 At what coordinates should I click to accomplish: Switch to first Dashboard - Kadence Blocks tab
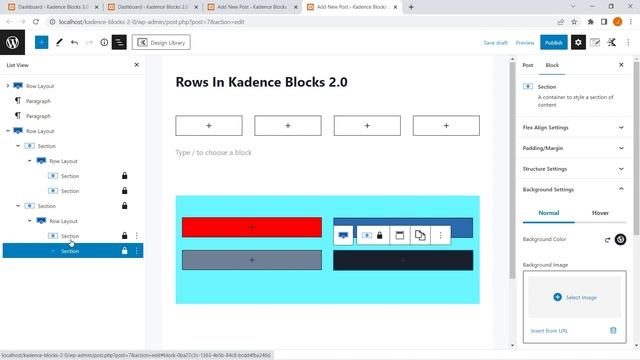coord(53,7)
